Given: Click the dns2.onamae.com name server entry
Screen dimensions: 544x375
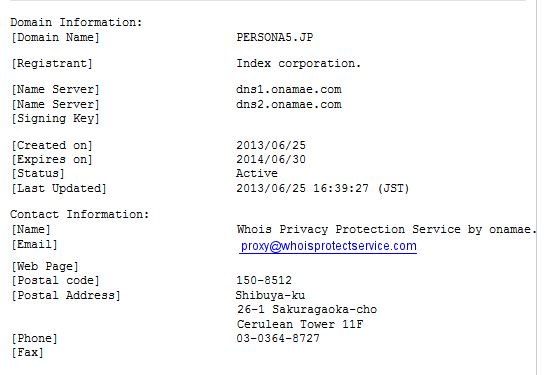Looking at the screenshot, I should click(x=289, y=104).
